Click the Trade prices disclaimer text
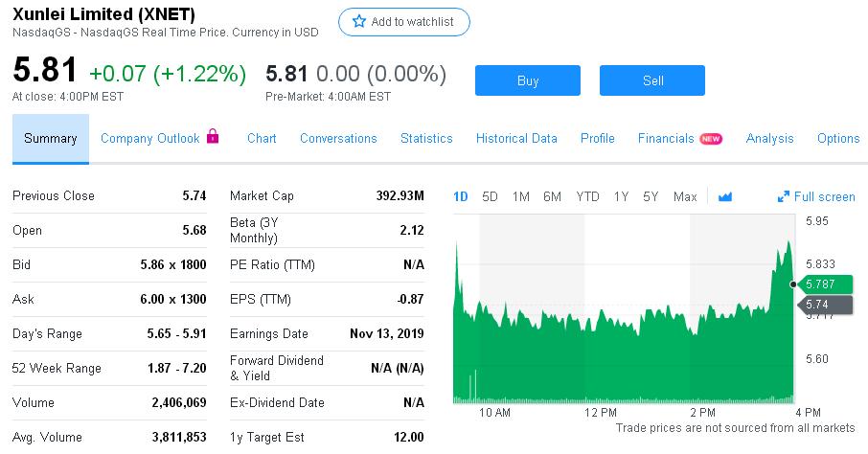Image resolution: width=868 pixels, height=454 pixels. tap(735, 428)
